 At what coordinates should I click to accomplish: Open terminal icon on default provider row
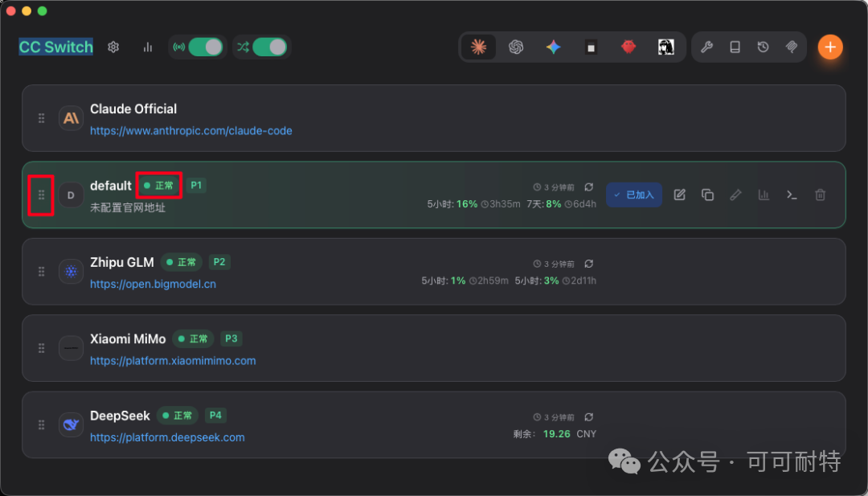[x=792, y=195]
